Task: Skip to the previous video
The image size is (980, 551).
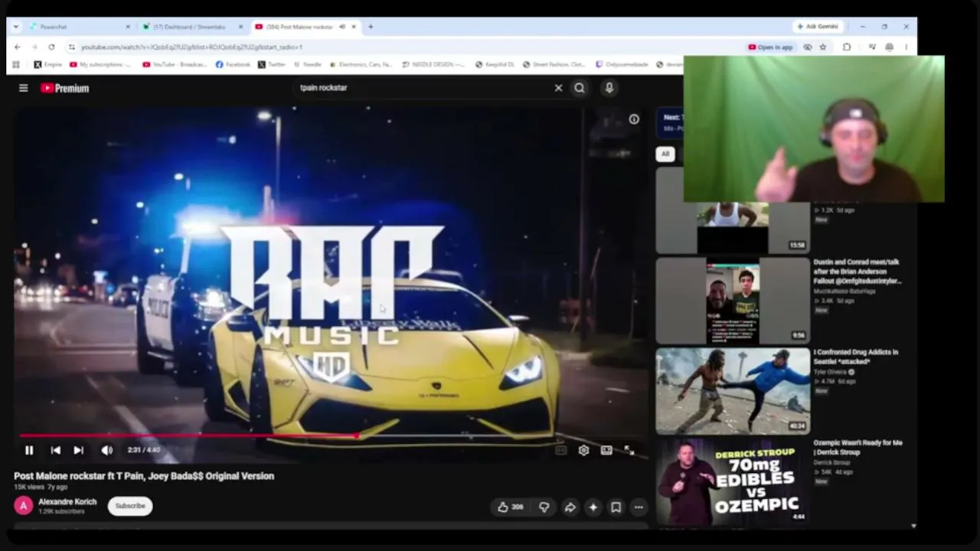Action: [x=55, y=450]
